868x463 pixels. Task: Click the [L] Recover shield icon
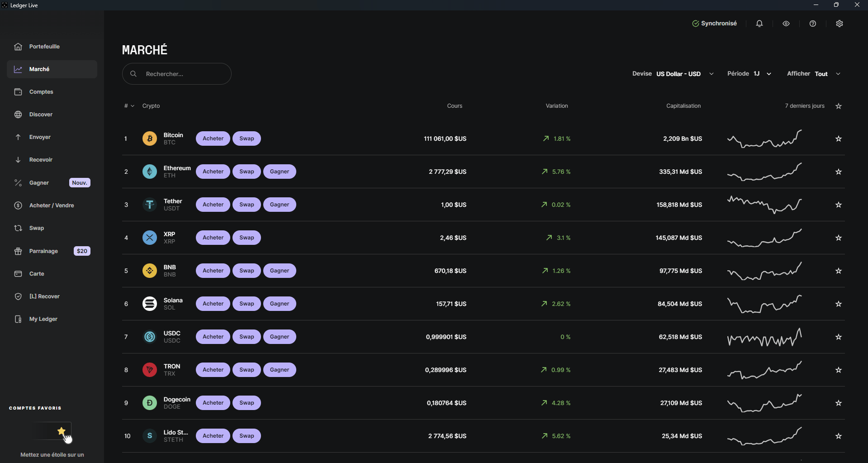pyautogui.click(x=18, y=296)
